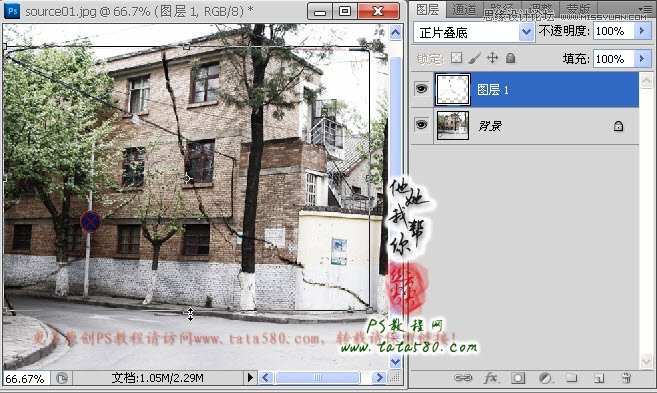The height and width of the screenshot is (393, 657).
Task: Hide the 背景 layer eye icon
Action: click(422, 125)
